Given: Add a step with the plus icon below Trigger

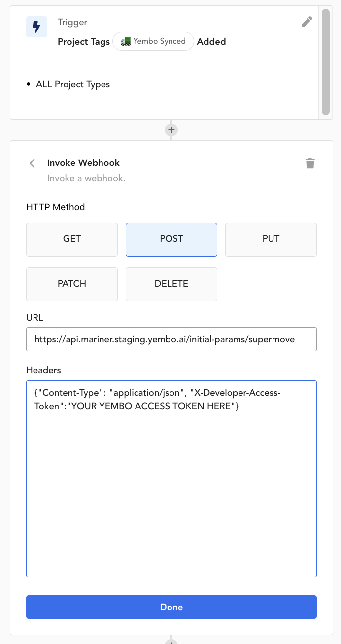Looking at the screenshot, I should (x=171, y=130).
